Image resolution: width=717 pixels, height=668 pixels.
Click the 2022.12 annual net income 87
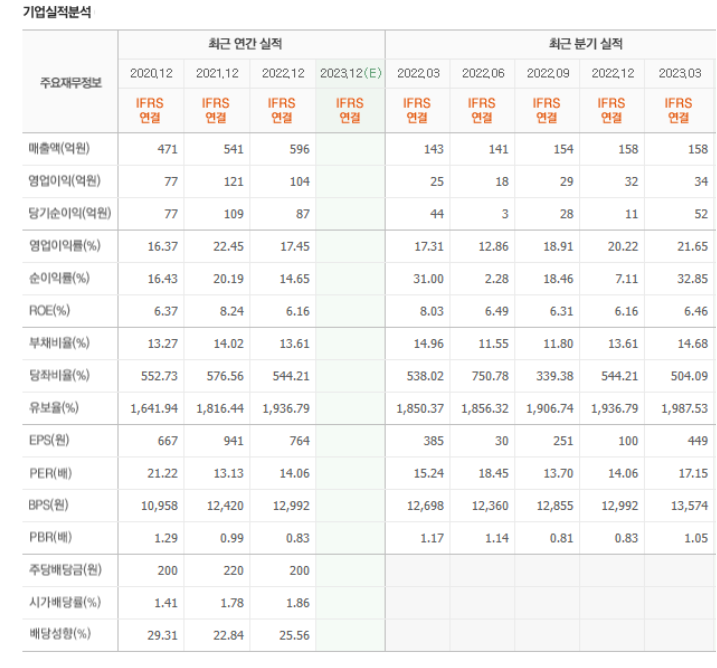303,214
